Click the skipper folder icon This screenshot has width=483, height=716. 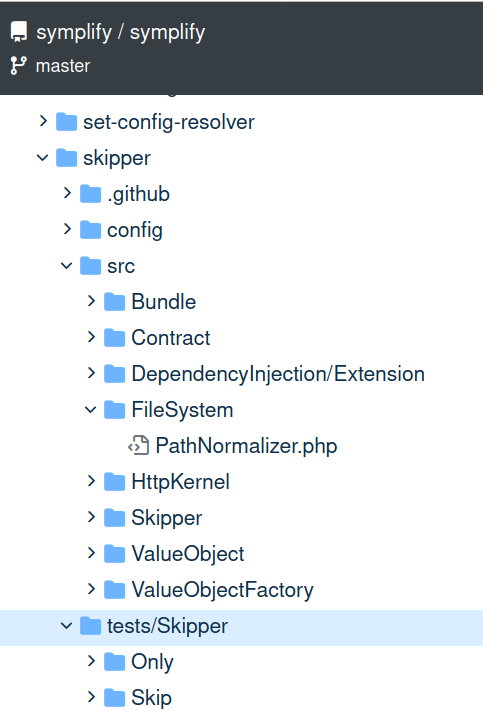[66, 158]
